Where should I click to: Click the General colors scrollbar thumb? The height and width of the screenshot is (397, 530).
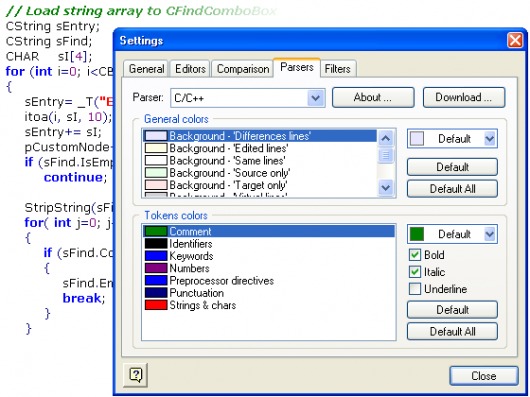[x=386, y=155]
